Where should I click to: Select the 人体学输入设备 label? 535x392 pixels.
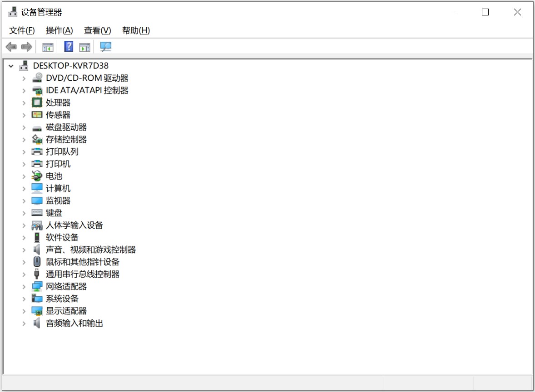[74, 225]
